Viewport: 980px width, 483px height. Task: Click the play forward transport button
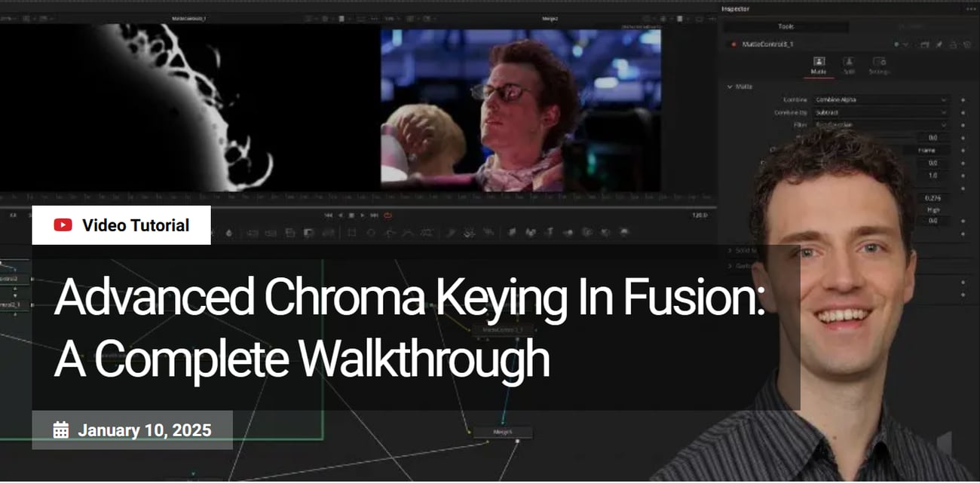(x=363, y=216)
